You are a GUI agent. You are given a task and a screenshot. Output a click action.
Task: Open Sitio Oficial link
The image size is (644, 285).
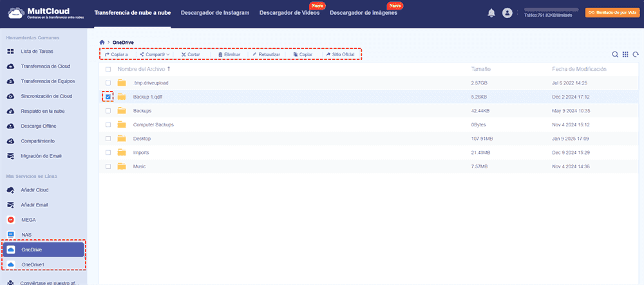point(340,54)
